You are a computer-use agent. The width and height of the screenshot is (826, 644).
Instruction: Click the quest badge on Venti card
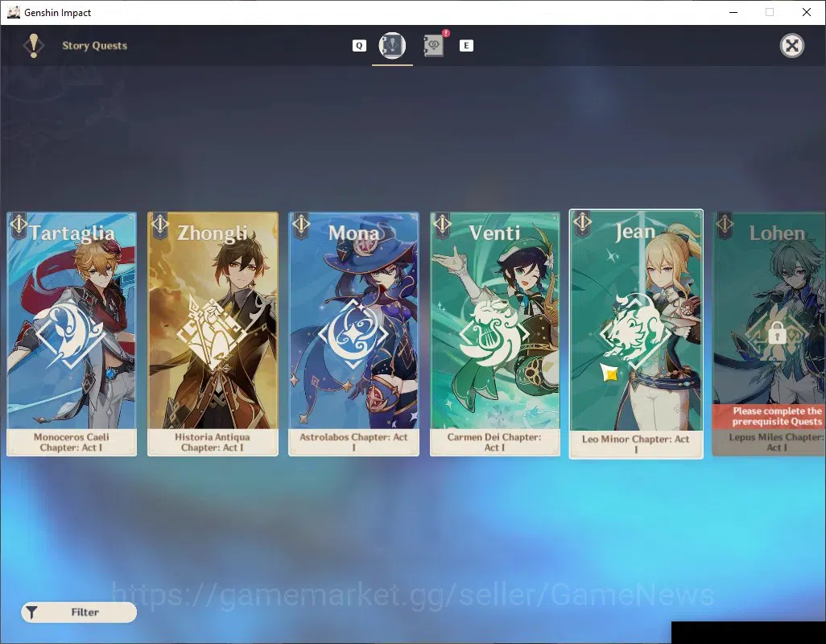[x=442, y=225]
